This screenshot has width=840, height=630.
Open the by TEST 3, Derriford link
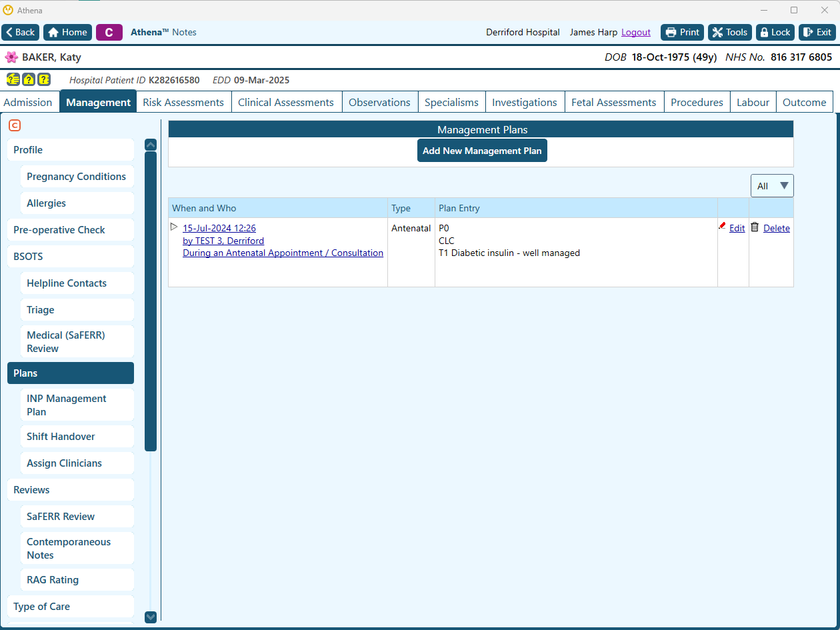(x=223, y=241)
